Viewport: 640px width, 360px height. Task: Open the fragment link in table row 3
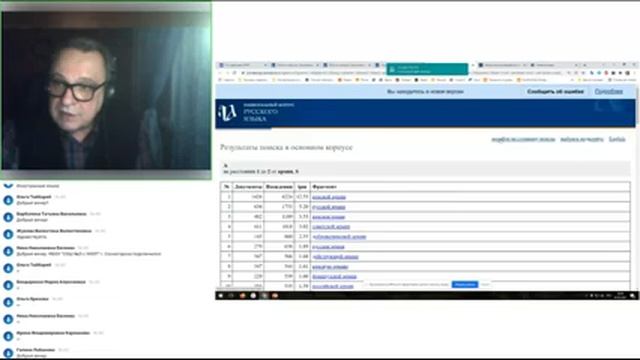[x=329, y=217]
